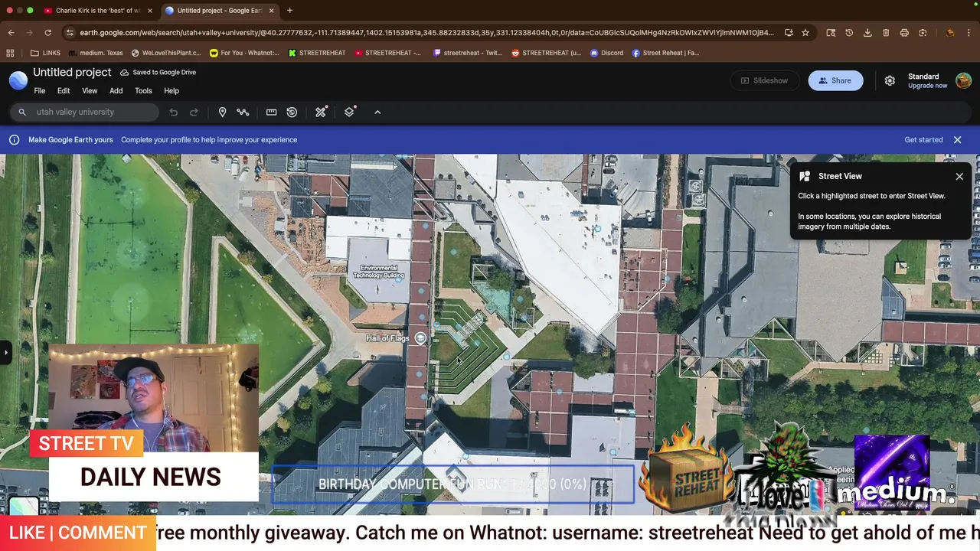The height and width of the screenshot is (551, 980).
Task: Open the Discord bookmark
Action: (x=606, y=53)
